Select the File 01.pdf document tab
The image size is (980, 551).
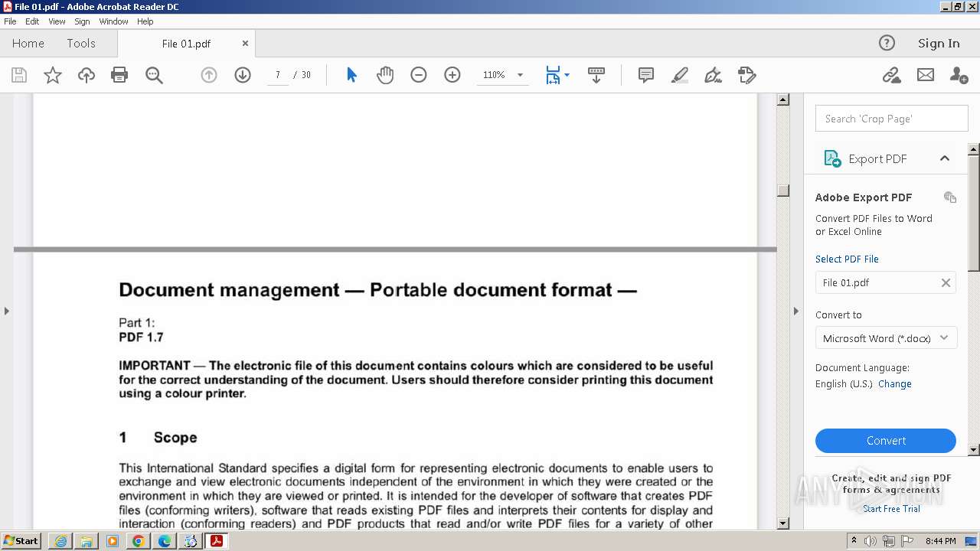pos(186,44)
